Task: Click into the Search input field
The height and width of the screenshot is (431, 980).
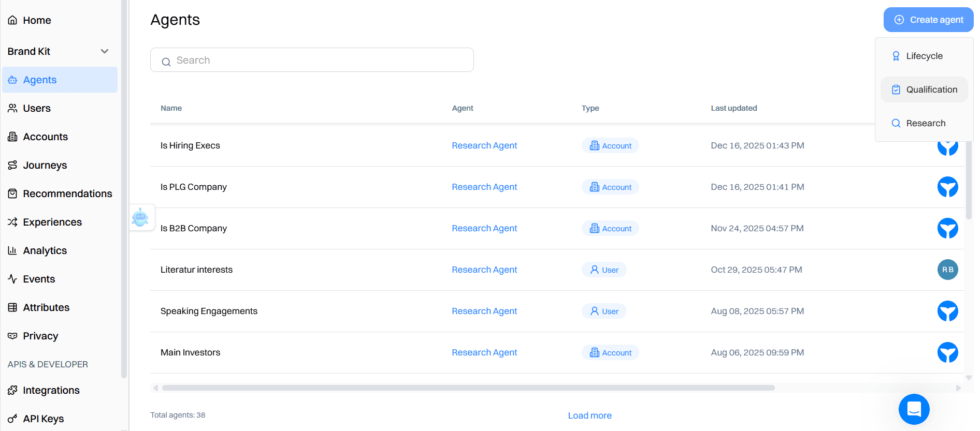Action: 312,60
